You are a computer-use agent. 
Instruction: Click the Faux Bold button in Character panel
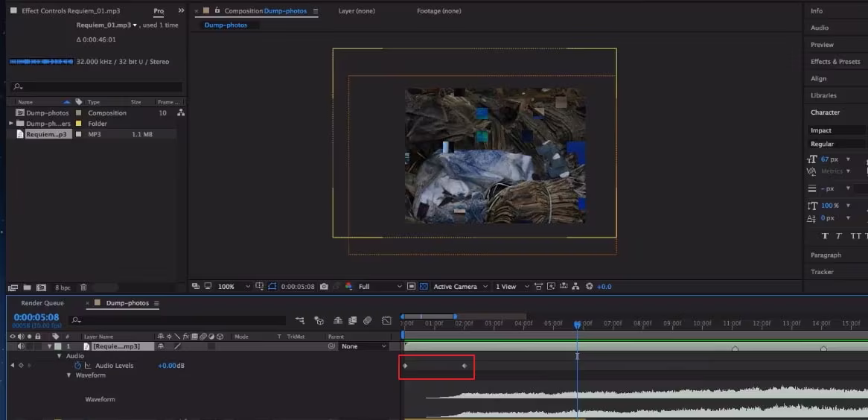(x=825, y=236)
